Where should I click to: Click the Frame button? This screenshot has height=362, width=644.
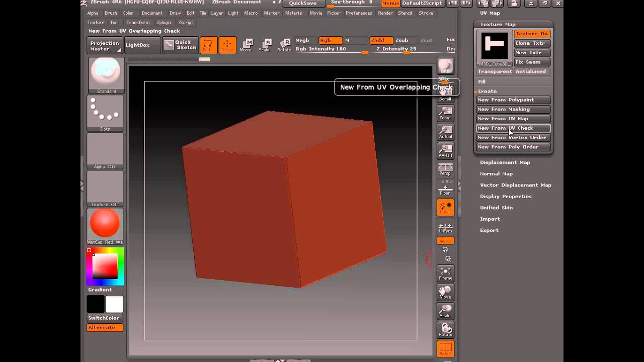[445, 274]
